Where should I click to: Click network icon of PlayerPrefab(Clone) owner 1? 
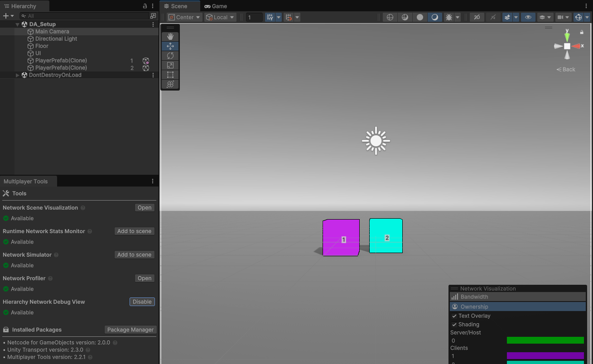146,61
